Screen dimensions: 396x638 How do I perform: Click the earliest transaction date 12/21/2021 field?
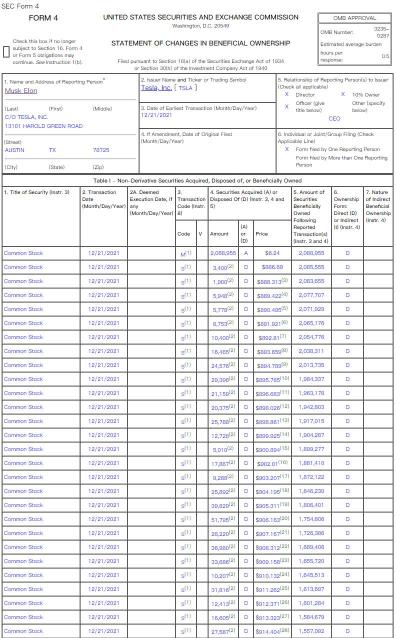click(x=156, y=115)
